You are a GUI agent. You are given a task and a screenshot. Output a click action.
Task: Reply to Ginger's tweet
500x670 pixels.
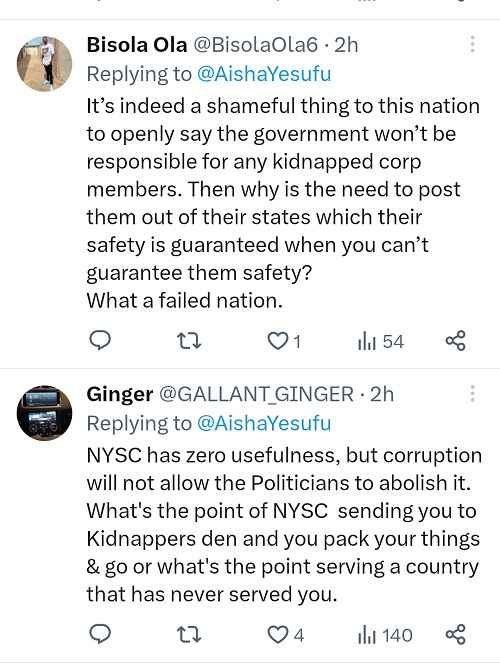pos(100,634)
